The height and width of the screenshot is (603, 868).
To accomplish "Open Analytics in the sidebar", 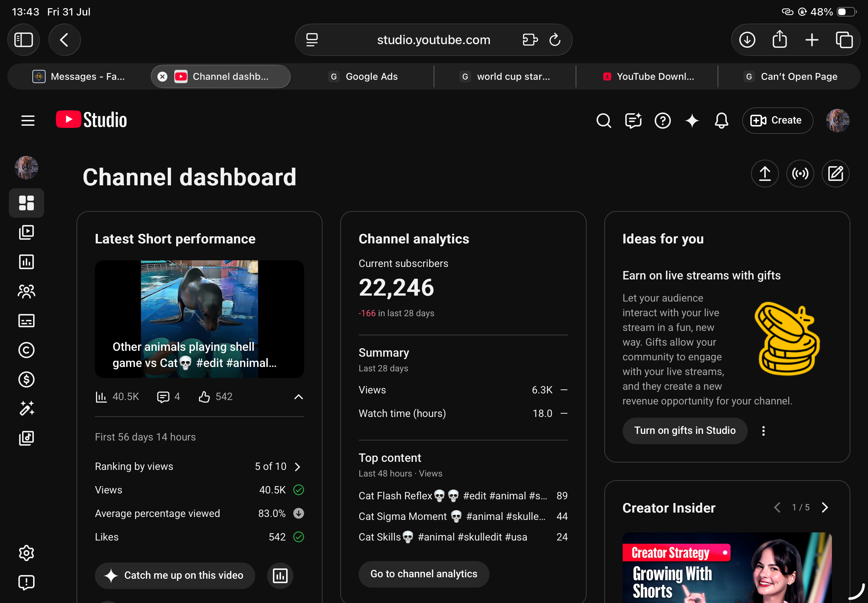I will coord(26,261).
